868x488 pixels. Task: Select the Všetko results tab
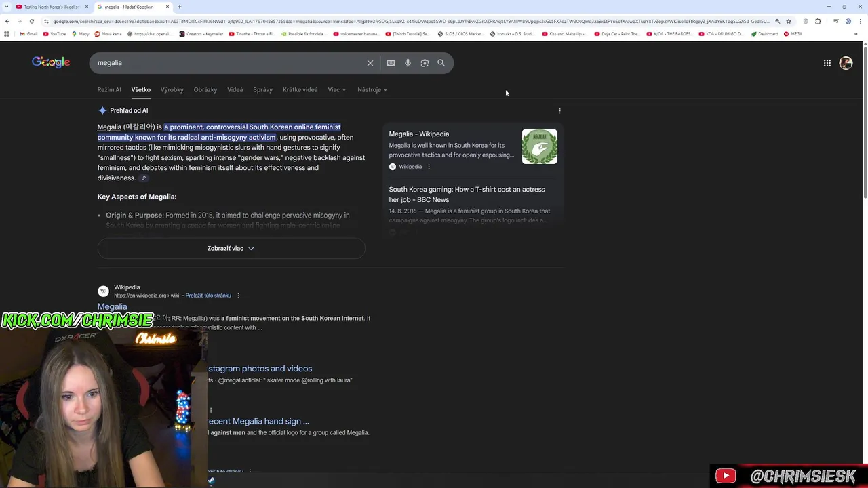[x=141, y=89]
